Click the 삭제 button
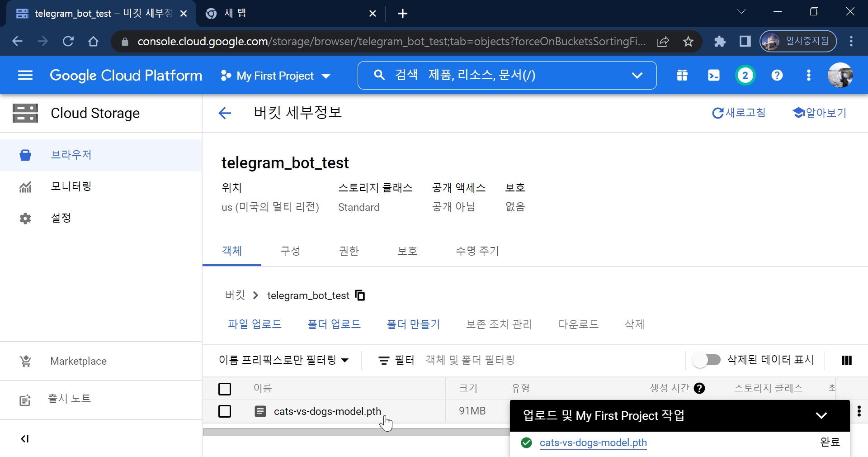 [x=635, y=324]
